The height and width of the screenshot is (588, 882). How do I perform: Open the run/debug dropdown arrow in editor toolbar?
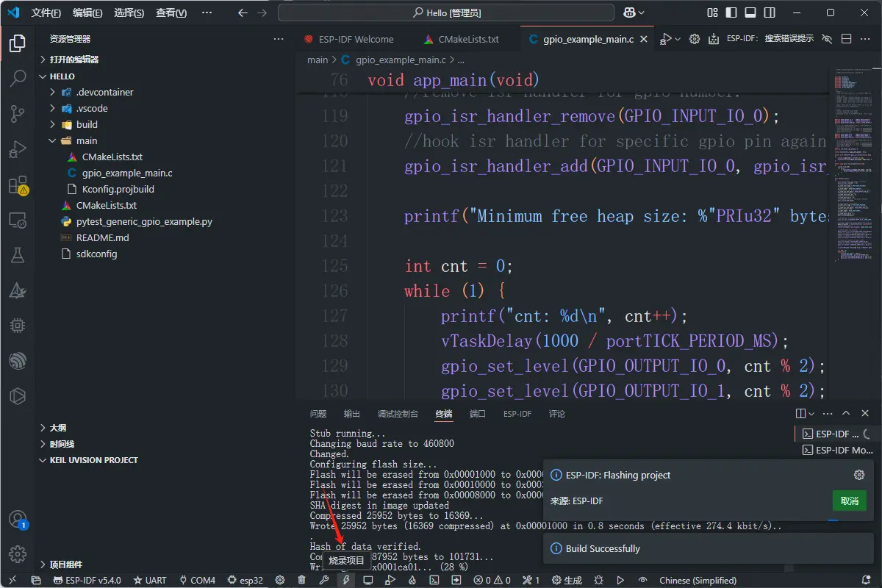pos(678,39)
